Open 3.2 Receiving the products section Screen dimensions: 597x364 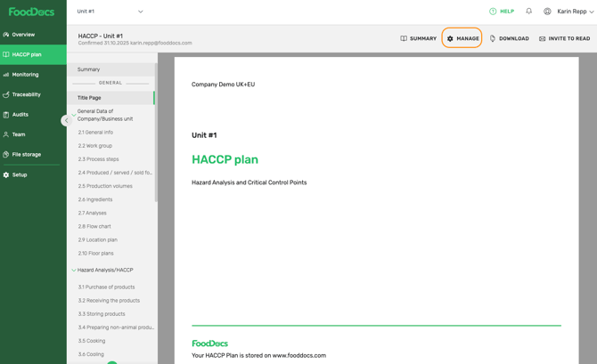pos(109,301)
